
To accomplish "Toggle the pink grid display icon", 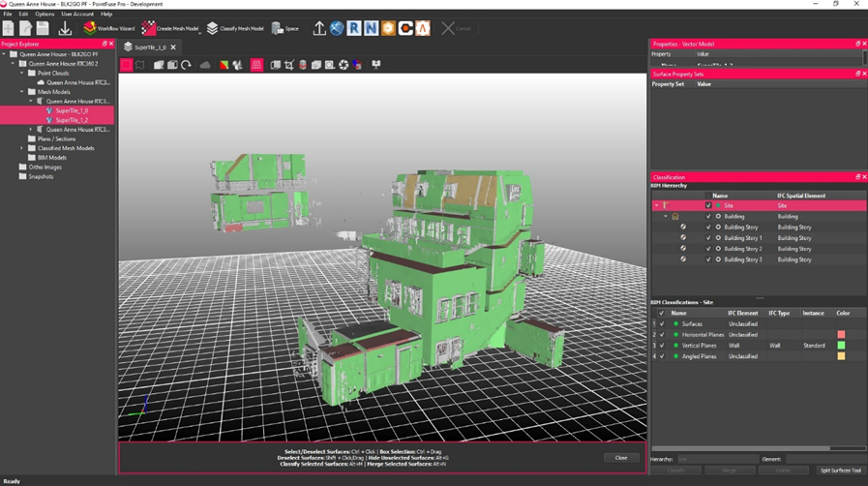I will click(x=256, y=65).
